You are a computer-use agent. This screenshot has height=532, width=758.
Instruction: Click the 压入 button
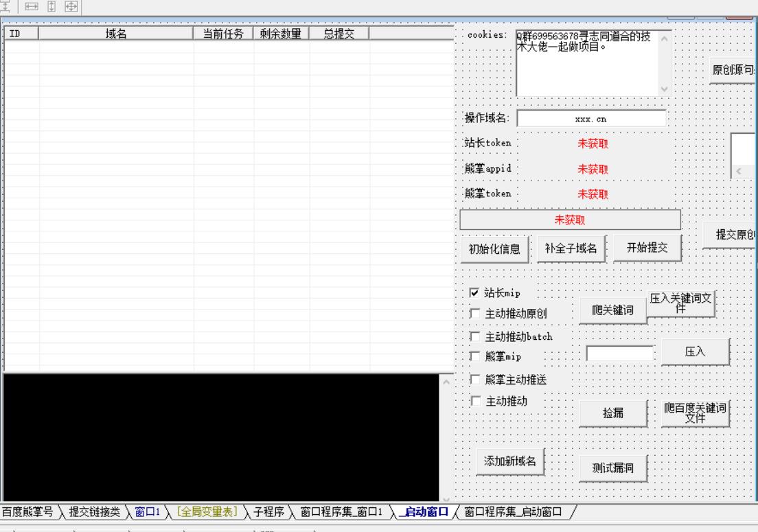(x=695, y=351)
